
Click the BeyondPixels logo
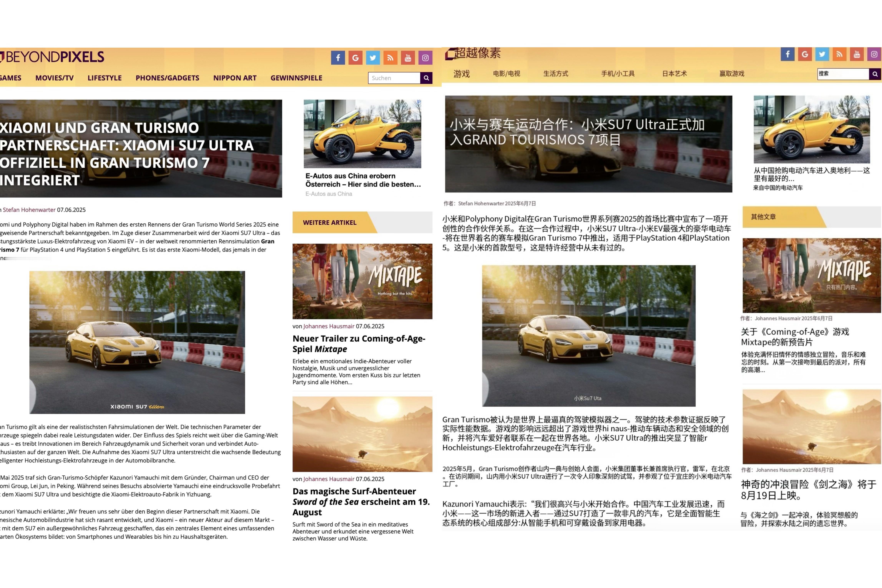point(52,57)
